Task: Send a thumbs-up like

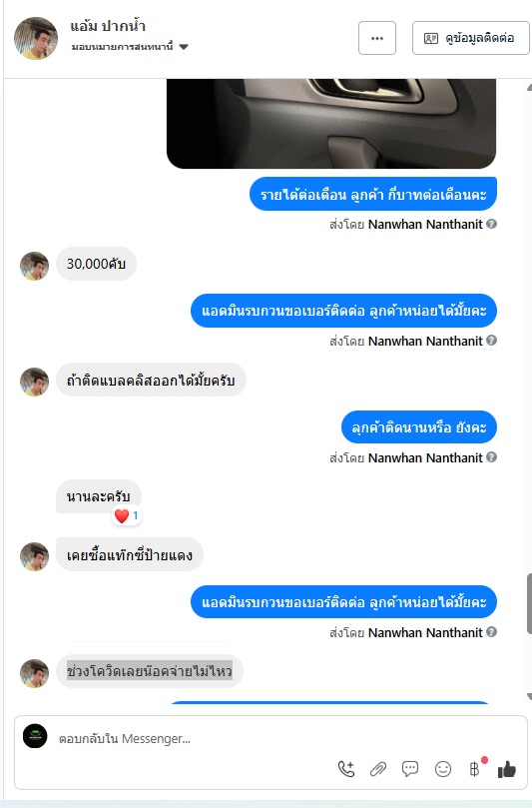Action: tap(507, 769)
